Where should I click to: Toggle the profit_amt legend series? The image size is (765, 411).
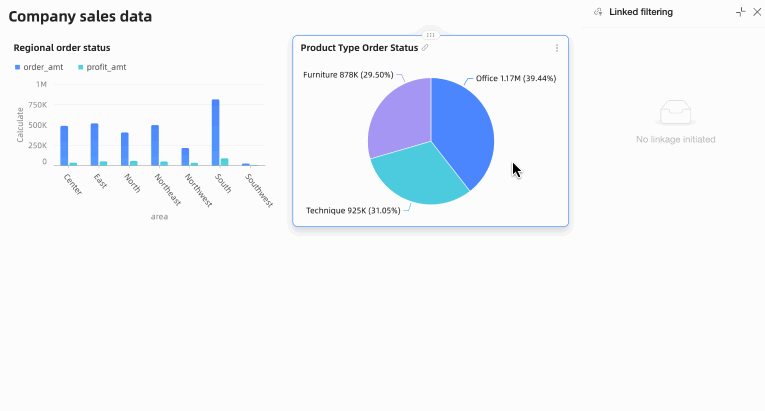102,67
